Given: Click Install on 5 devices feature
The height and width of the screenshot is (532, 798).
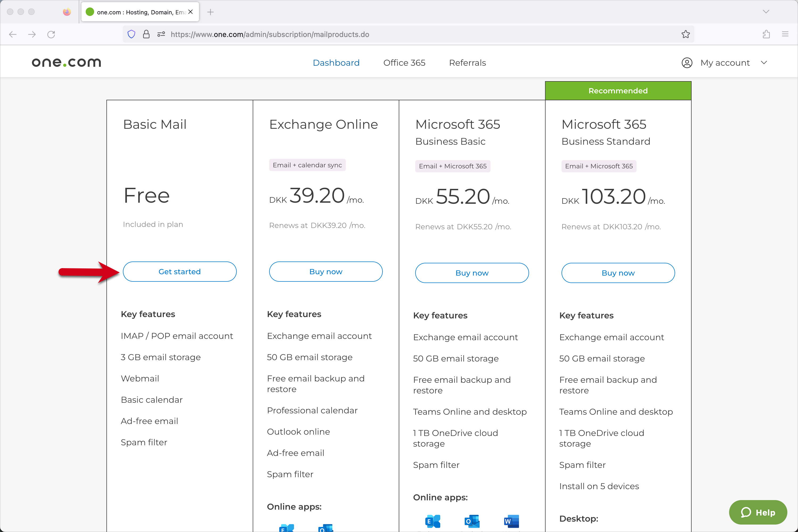Looking at the screenshot, I should [599, 486].
